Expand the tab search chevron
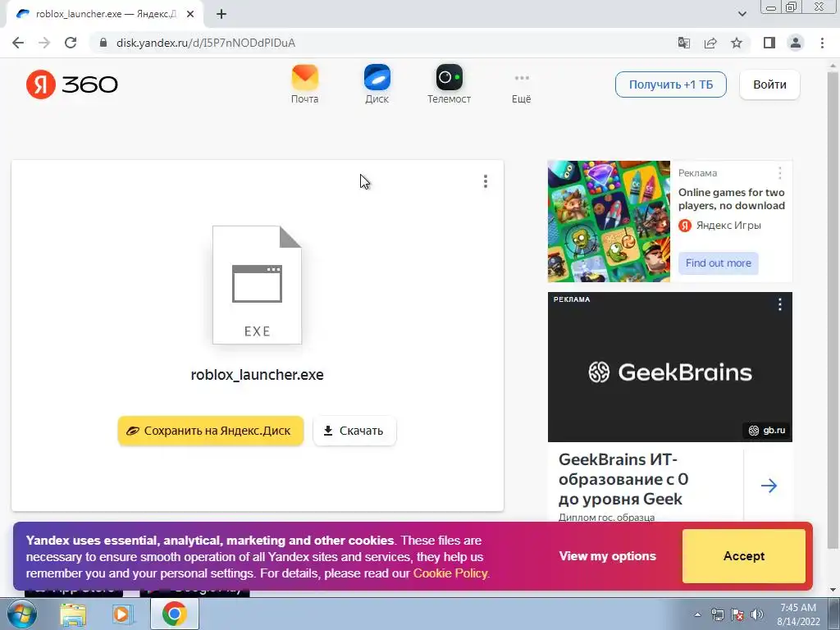840x630 pixels. [x=742, y=14]
